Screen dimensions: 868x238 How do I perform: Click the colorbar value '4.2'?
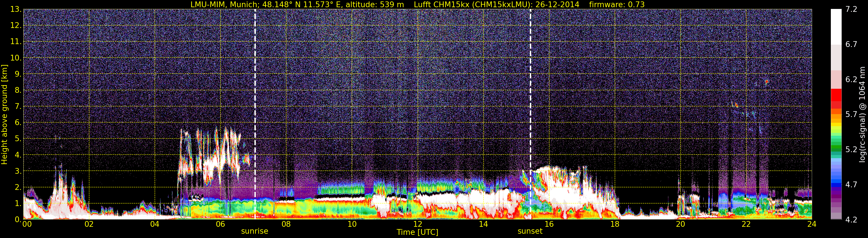[851, 220]
